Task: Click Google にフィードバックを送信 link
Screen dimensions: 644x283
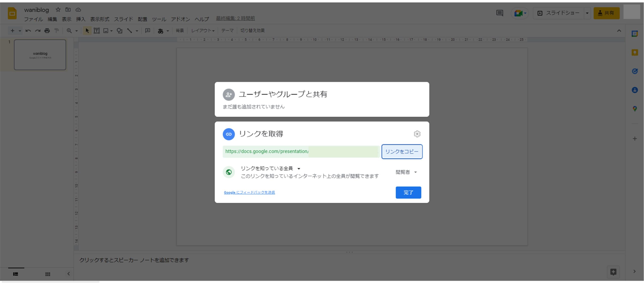Action: 249,192
